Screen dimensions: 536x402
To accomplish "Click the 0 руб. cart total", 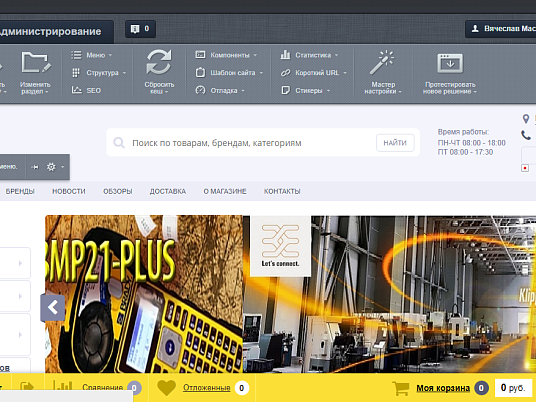I will point(512,388).
